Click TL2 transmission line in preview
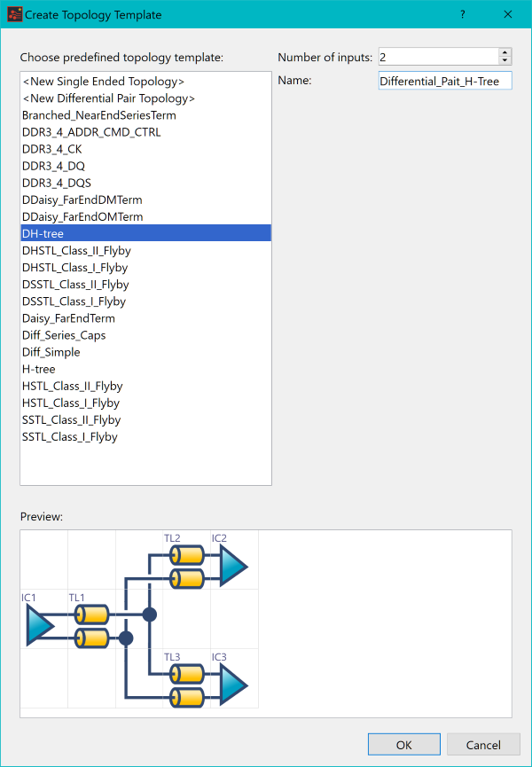This screenshot has height=767, width=532. pos(187,566)
